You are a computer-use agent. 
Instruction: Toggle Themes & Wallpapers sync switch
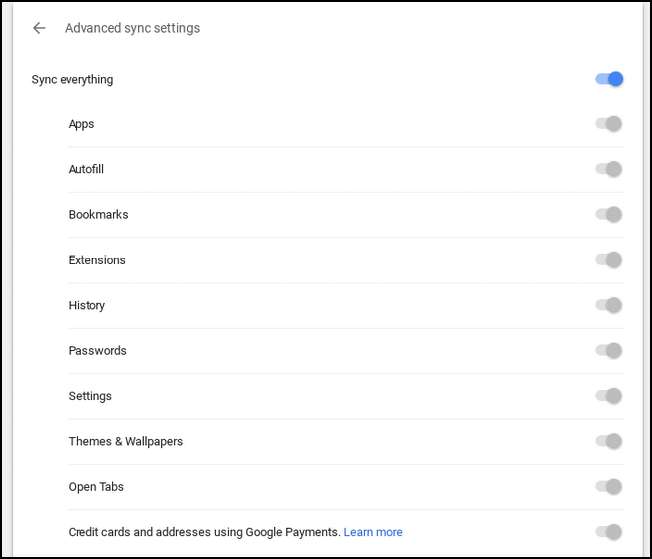pos(609,441)
